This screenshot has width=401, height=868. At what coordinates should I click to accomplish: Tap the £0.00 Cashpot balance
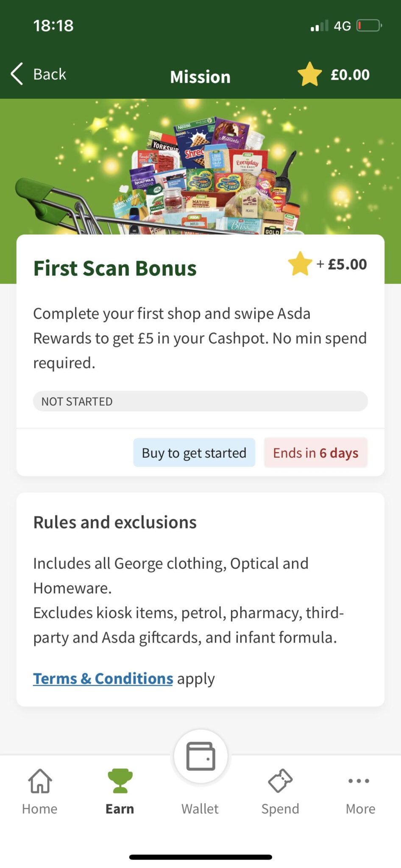click(x=350, y=75)
